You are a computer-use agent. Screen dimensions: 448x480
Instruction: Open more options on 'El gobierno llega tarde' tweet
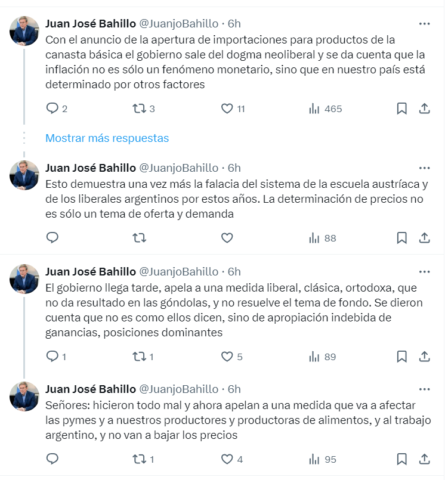(x=424, y=272)
